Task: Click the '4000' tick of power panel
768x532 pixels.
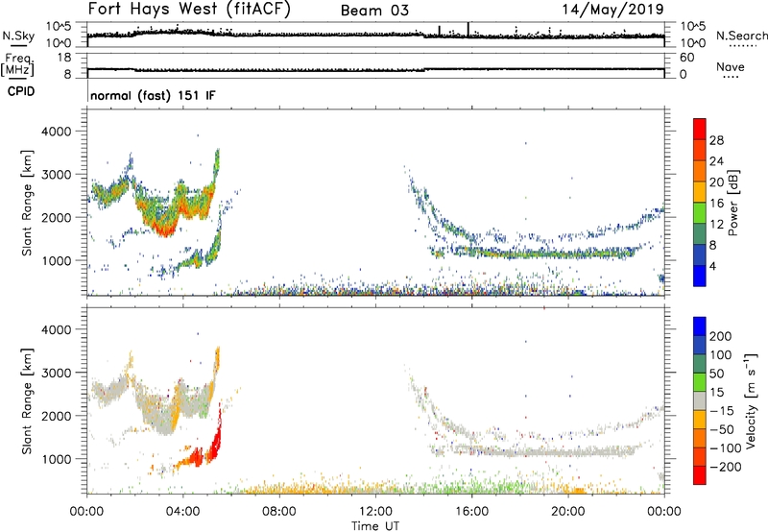Action: (56, 132)
